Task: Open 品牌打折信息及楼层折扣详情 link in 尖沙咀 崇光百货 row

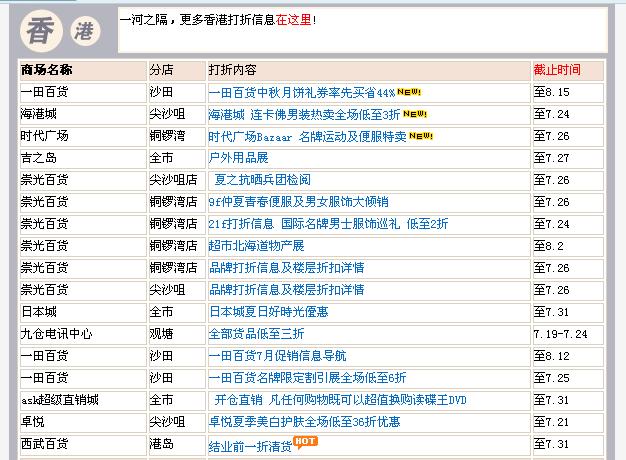Action: [287, 290]
